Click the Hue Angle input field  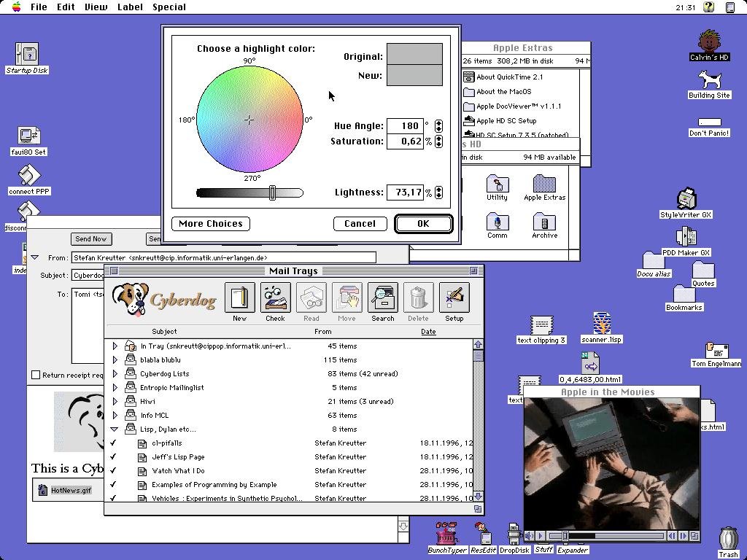tap(405, 126)
